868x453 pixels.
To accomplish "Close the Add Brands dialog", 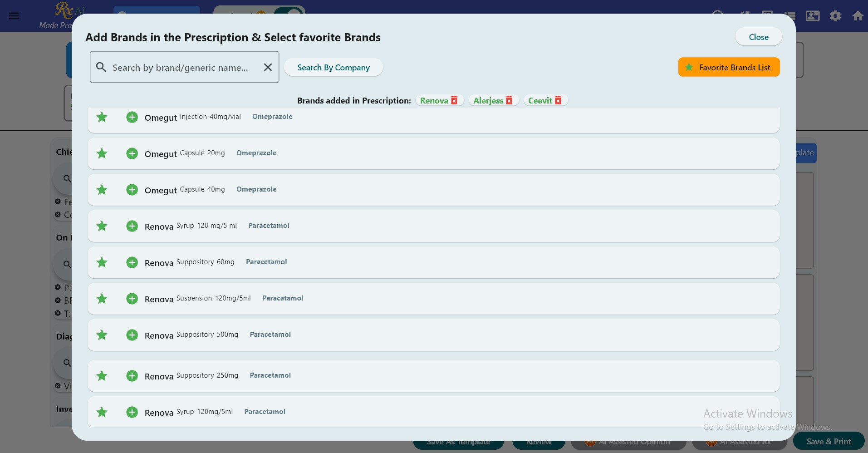I will click(x=758, y=37).
